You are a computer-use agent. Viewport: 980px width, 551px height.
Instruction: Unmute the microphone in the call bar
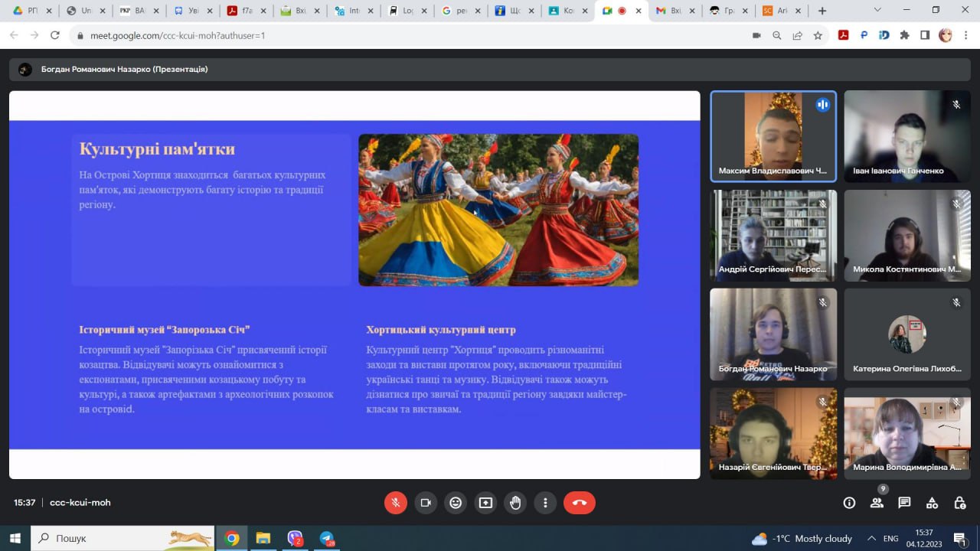396,503
